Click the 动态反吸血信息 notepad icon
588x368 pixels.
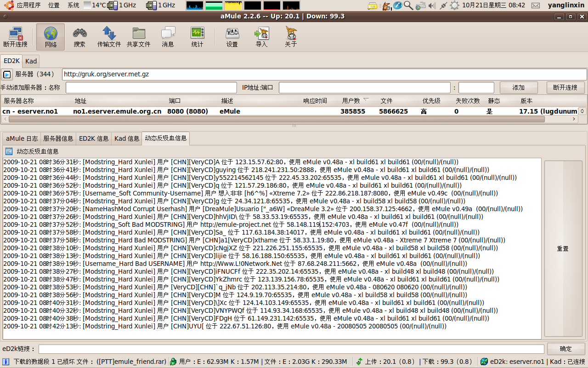pos(9,151)
